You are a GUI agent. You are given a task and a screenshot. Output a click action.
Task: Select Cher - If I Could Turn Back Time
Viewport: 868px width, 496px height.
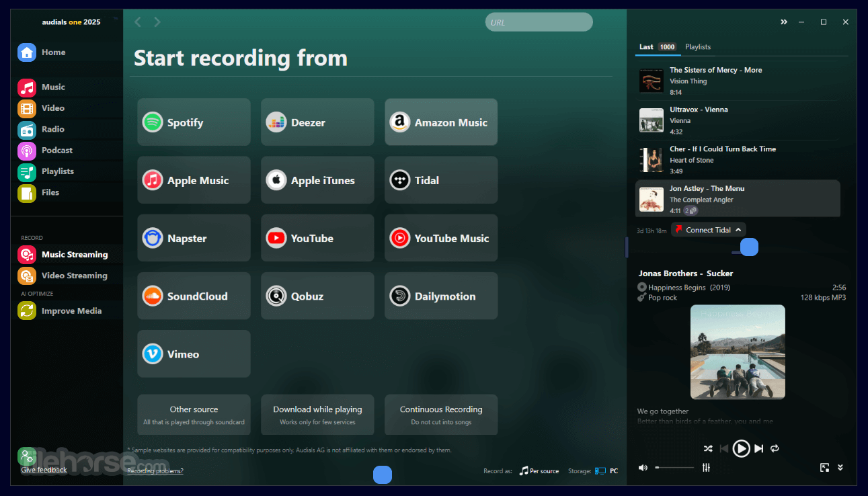click(x=738, y=161)
